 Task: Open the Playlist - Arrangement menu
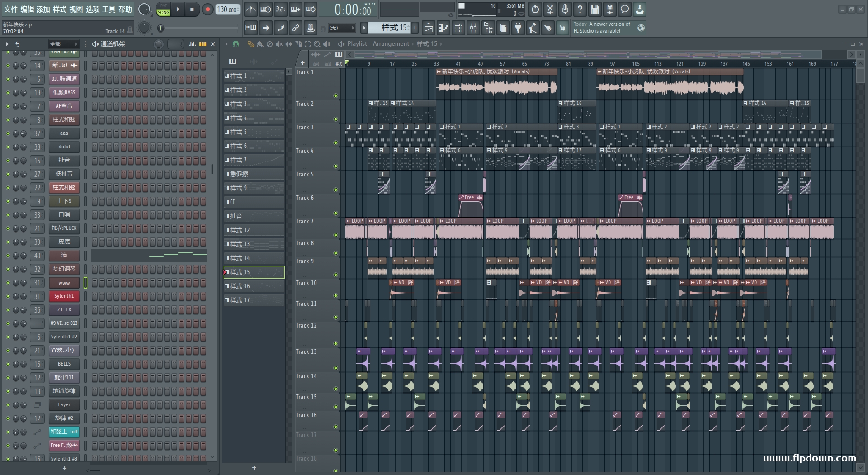[x=378, y=44]
